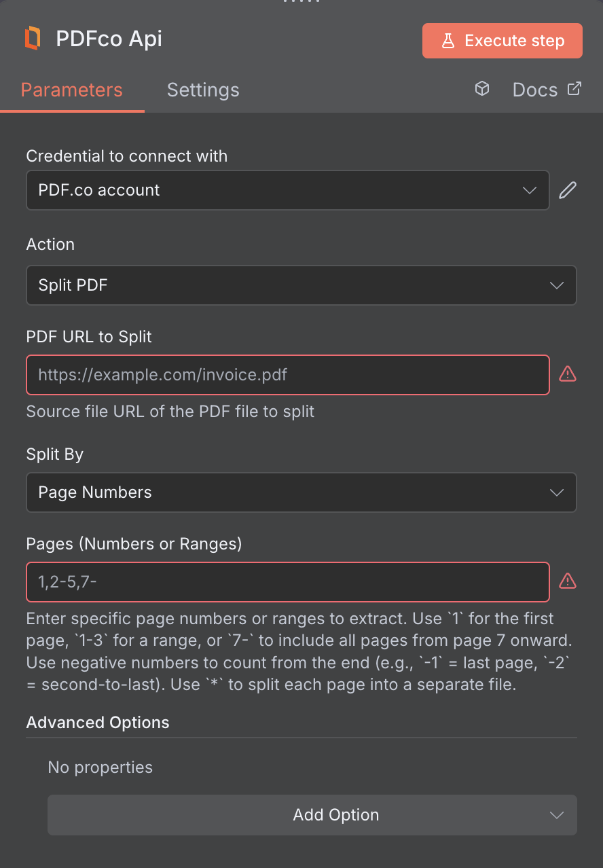Screen dimensions: 603x868
Task: Click the PDF URL to Split input field
Action: point(287,375)
